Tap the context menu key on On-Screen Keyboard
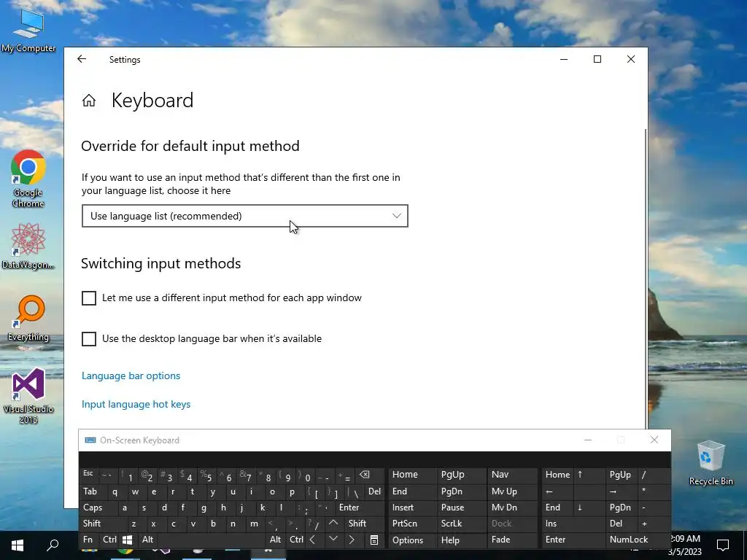This screenshot has height=560, width=747. (374, 540)
